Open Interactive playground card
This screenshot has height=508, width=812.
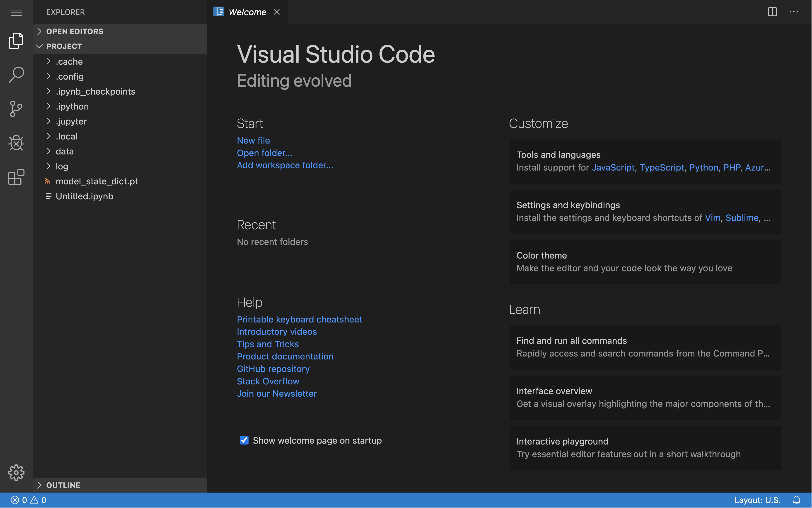[x=645, y=448]
